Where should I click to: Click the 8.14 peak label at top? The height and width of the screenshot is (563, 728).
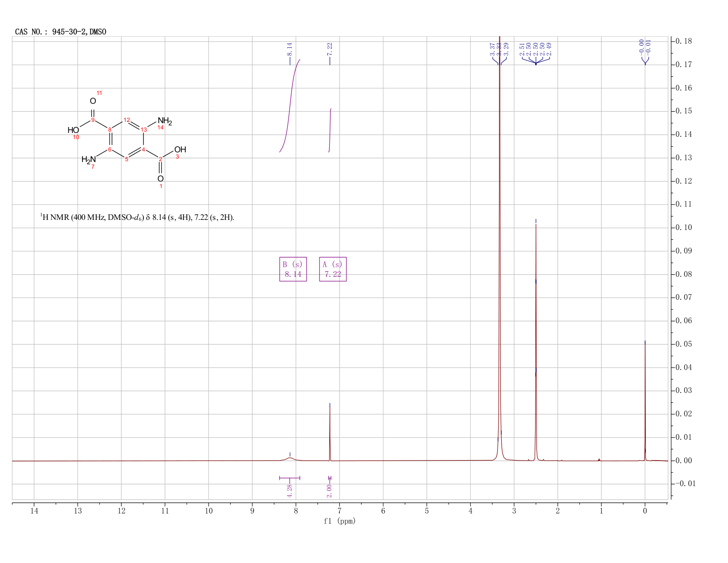[x=289, y=49]
